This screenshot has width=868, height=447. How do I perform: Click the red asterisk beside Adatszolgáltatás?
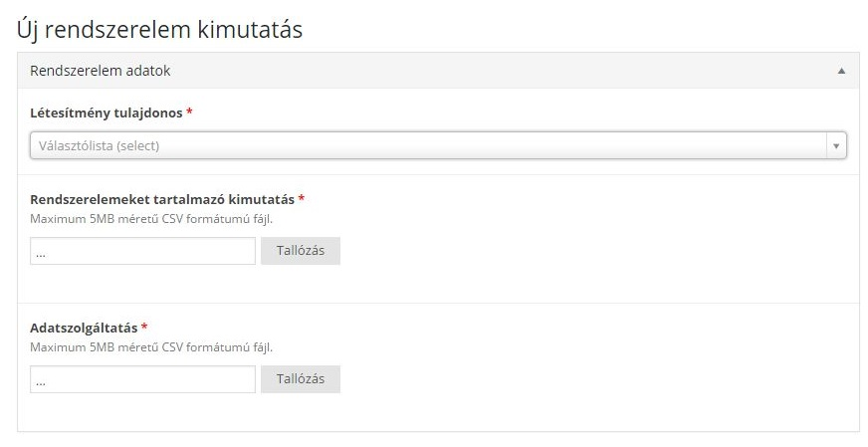pos(144,327)
